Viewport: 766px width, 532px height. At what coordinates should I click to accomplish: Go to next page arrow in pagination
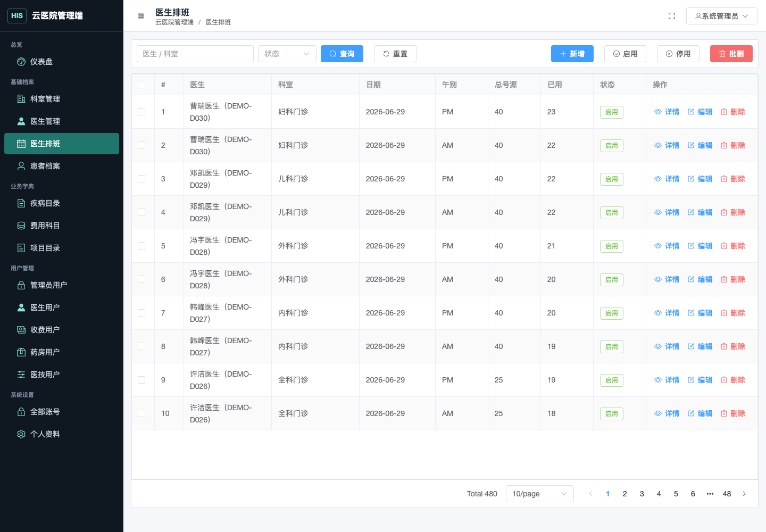point(744,494)
